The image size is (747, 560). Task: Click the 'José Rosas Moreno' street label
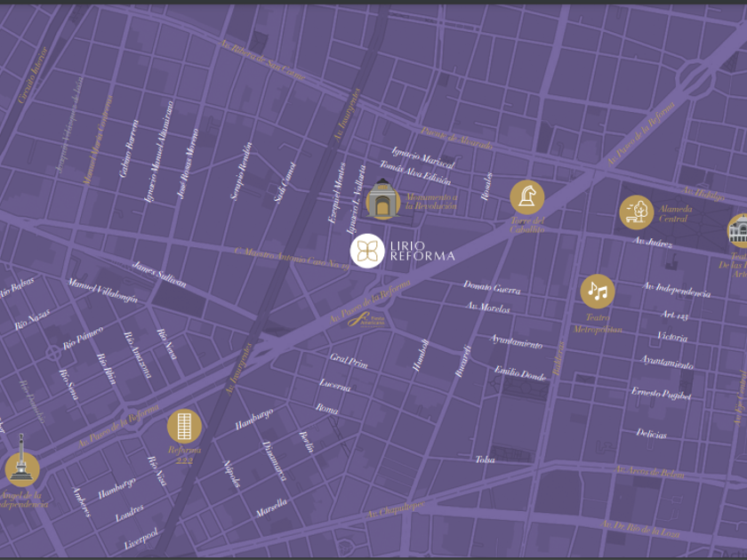pos(187,164)
